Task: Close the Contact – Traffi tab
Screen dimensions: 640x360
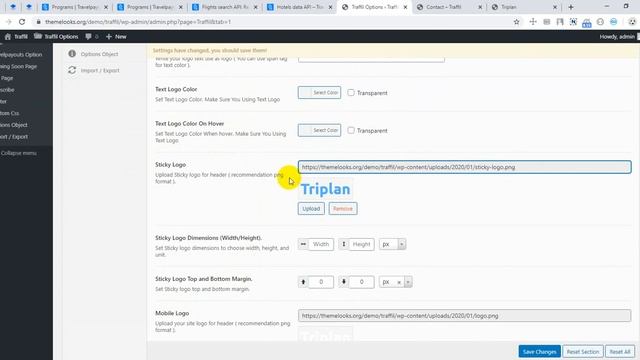Action: 480,7
